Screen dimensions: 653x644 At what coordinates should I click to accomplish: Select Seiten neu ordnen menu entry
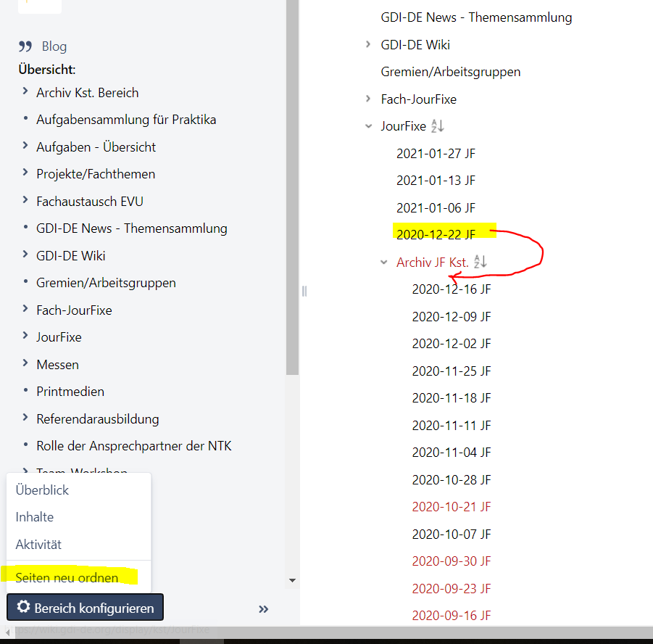(x=67, y=578)
